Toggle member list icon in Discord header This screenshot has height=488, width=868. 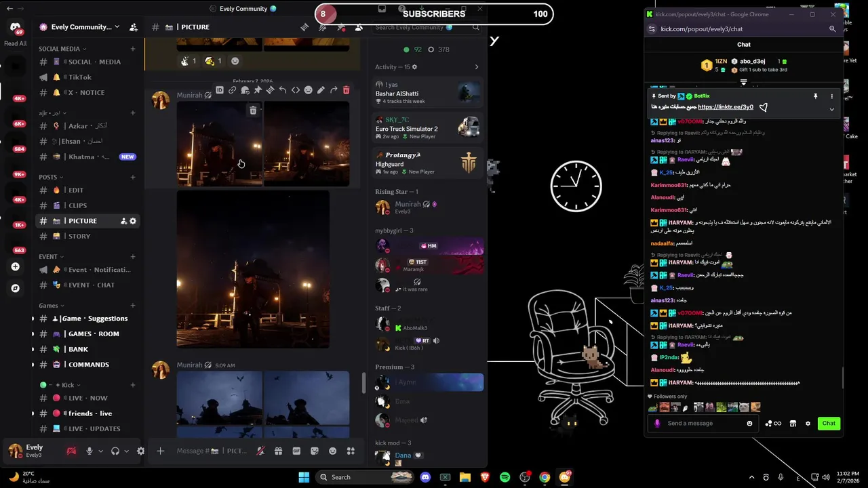[x=359, y=27]
